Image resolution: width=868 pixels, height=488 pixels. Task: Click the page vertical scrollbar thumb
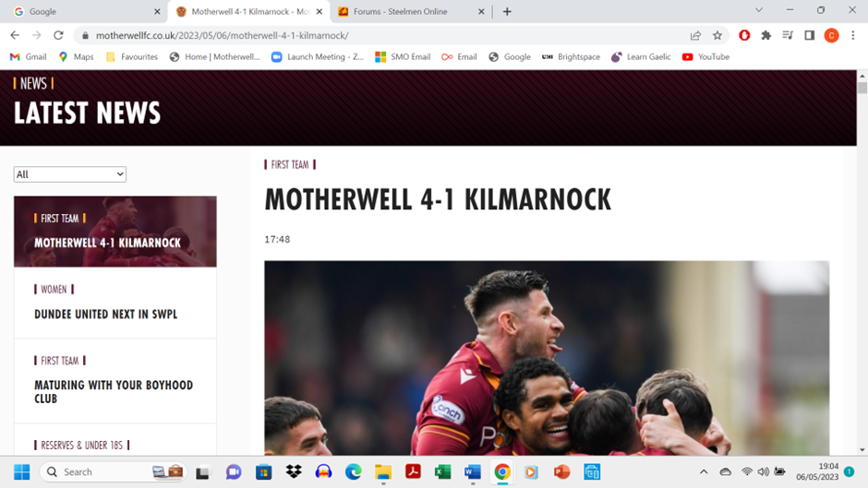click(x=862, y=88)
